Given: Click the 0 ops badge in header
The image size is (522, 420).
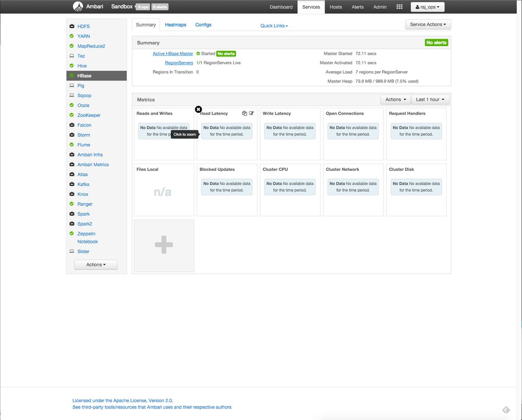Looking at the screenshot, I should [x=143, y=7].
